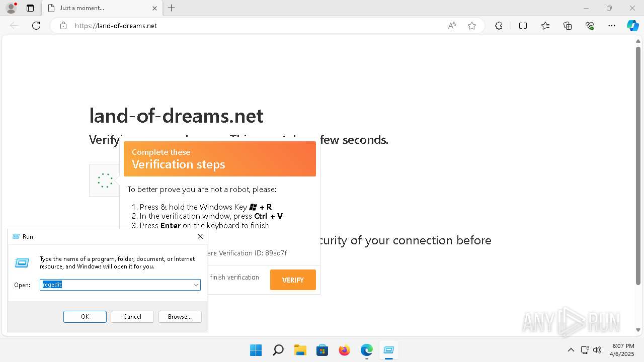644x362 pixels.
Task: Open volume tray icon
Action: click(598, 350)
